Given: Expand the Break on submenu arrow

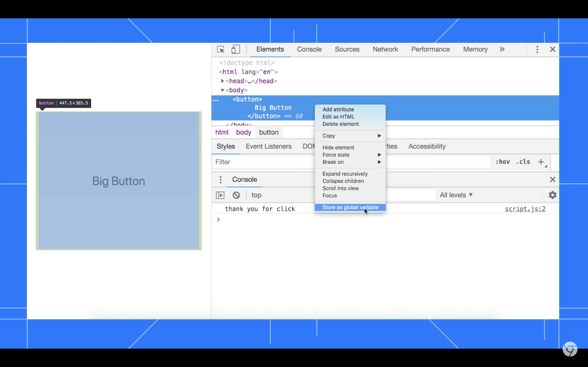Looking at the screenshot, I should click(379, 162).
